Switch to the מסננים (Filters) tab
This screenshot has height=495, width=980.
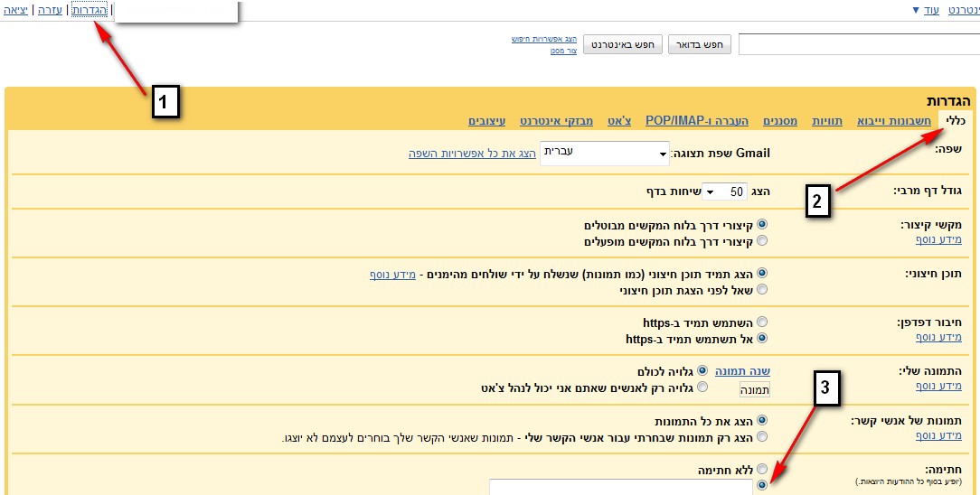click(780, 120)
